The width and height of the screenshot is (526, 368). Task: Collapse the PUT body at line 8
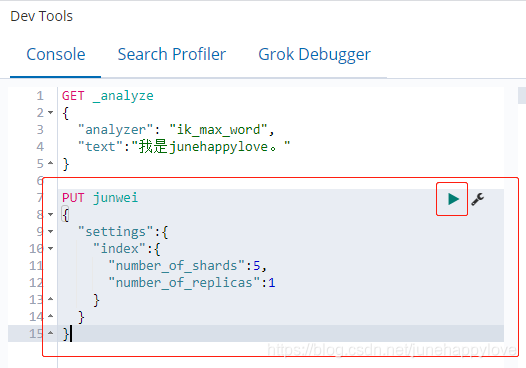coord(51,214)
